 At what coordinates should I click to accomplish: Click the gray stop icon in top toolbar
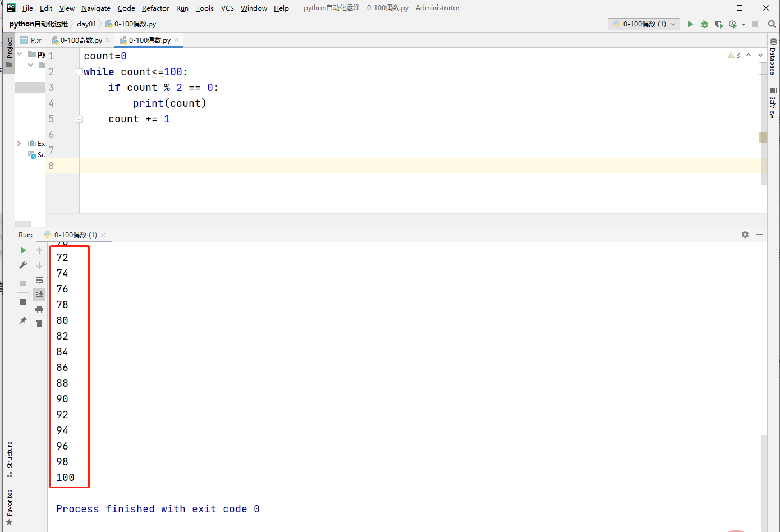(755, 24)
